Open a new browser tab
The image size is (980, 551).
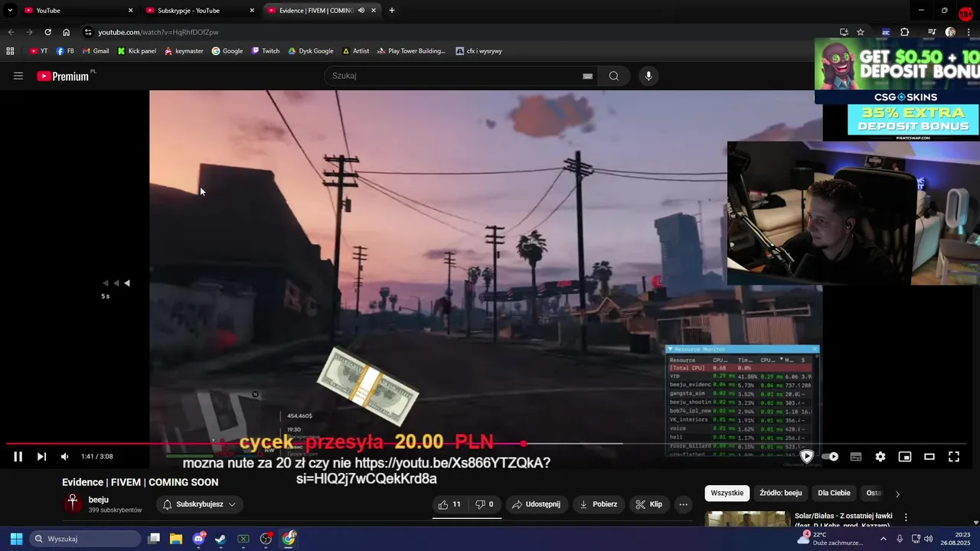(392, 11)
